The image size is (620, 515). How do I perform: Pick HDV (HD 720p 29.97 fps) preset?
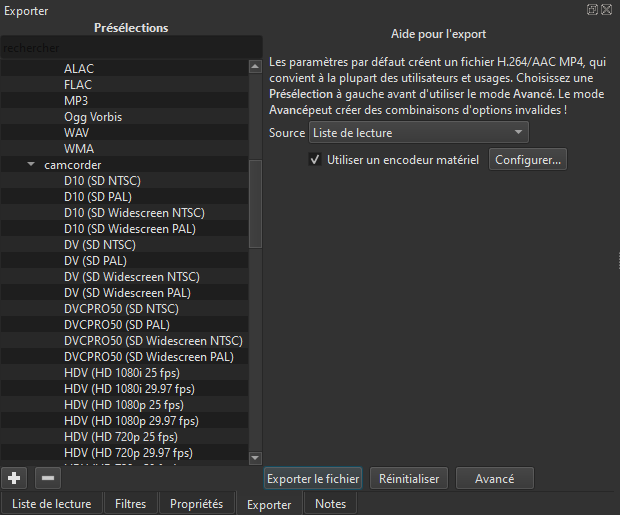point(125,453)
